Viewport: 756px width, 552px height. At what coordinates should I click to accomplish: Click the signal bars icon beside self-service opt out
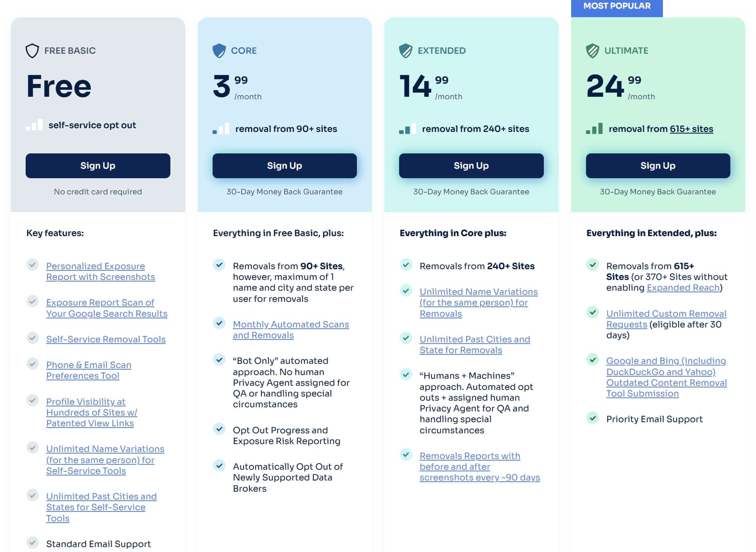click(x=34, y=125)
